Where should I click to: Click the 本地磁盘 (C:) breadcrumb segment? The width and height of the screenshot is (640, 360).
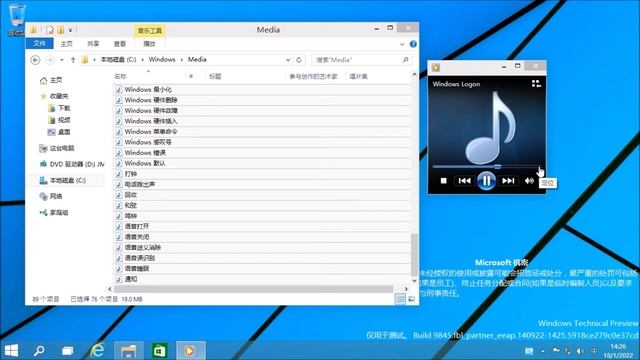[x=118, y=60]
